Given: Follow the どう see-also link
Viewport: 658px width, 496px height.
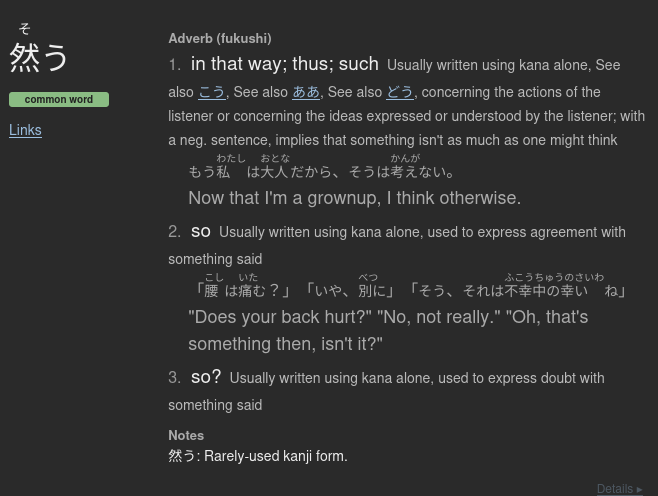Looking at the screenshot, I should pos(400,92).
